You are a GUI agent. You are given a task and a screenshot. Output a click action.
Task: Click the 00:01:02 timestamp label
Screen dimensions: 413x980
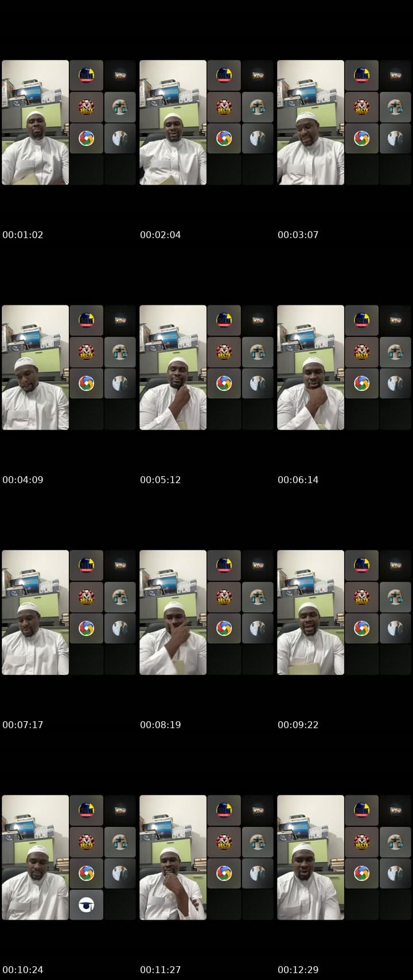(23, 235)
